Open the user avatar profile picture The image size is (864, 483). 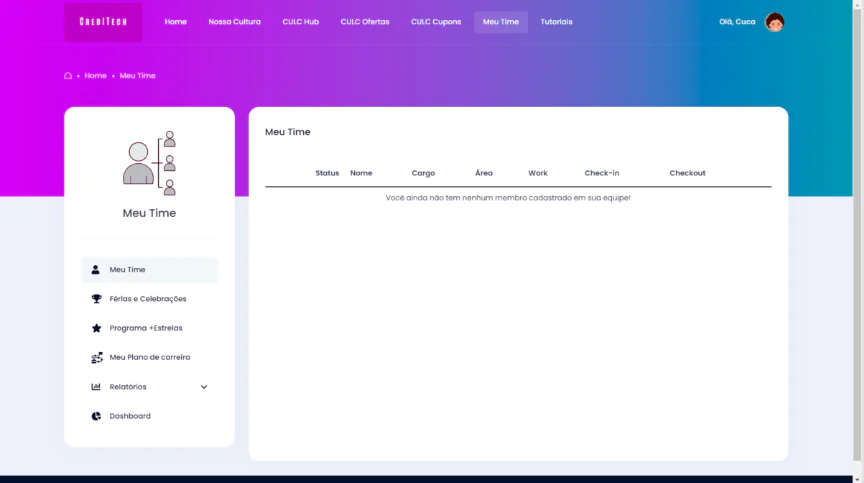click(774, 22)
